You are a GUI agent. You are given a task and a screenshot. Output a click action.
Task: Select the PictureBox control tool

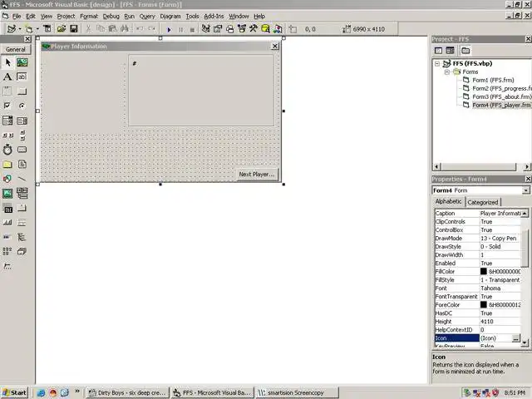click(x=22, y=62)
